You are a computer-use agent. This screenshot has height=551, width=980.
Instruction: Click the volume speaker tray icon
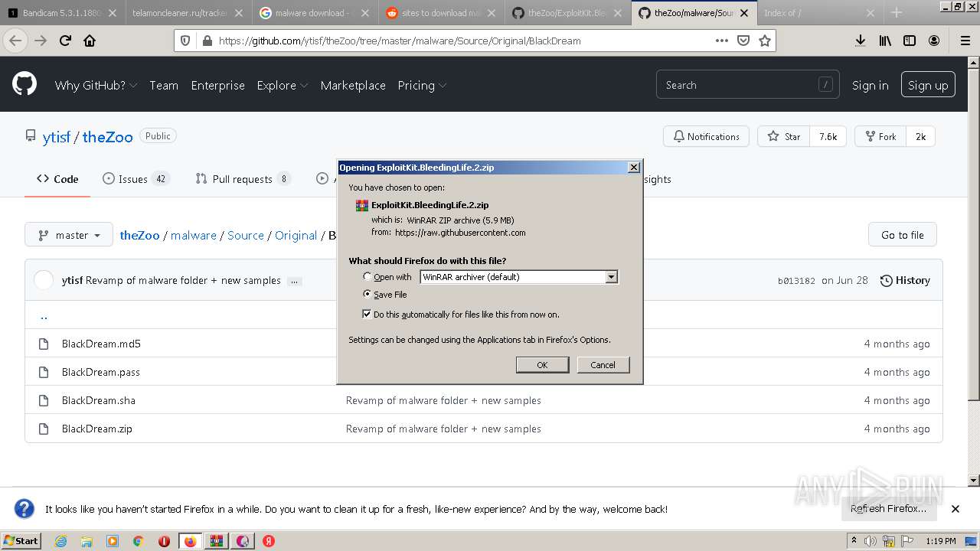[870, 541]
